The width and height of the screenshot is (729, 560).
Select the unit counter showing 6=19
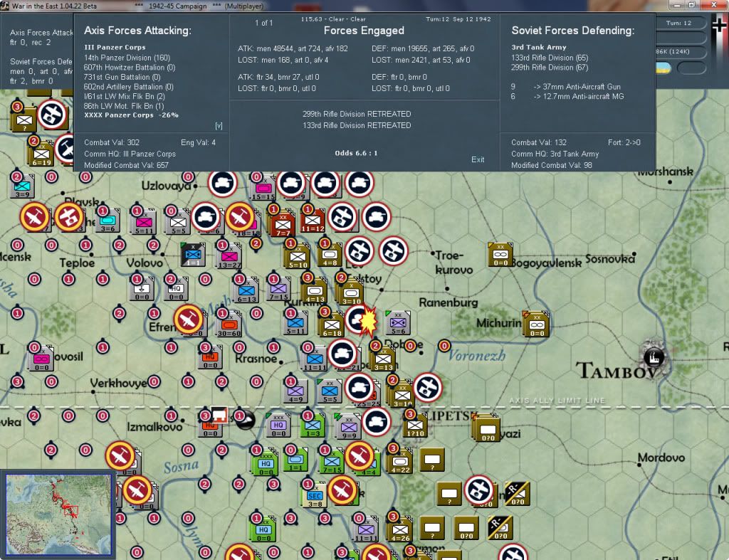point(41,154)
